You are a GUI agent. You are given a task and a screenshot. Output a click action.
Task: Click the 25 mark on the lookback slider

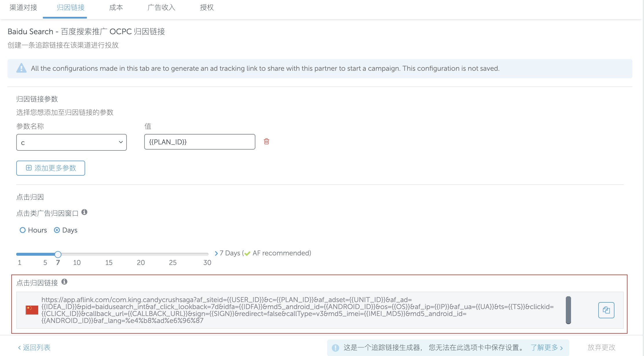click(173, 263)
